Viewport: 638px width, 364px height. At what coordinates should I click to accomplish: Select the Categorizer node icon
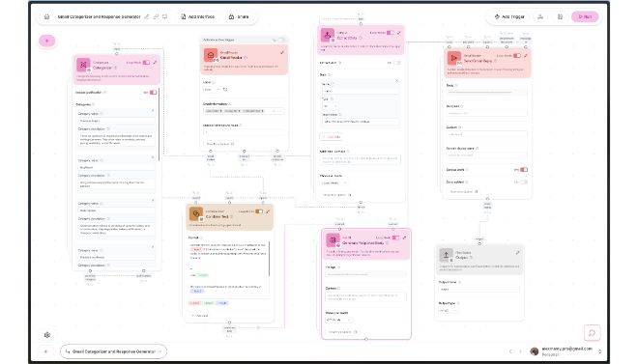pyautogui.click(x=83, y=65)
